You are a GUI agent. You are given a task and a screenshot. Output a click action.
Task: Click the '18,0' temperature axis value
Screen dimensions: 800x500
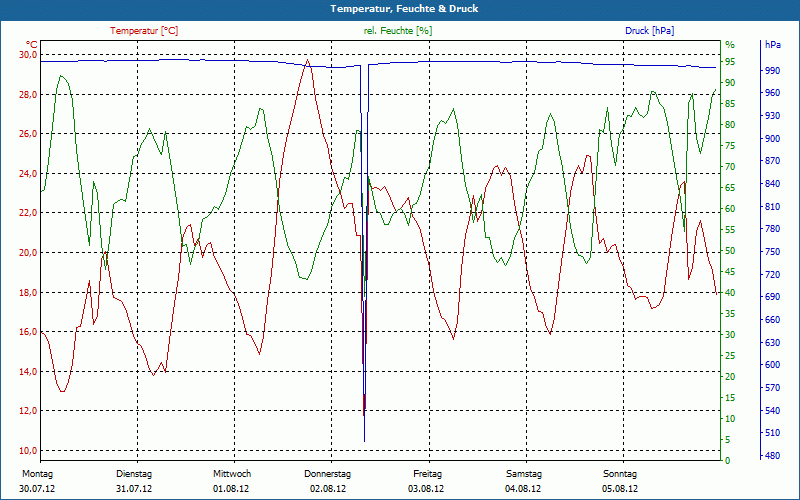[28, 292]
